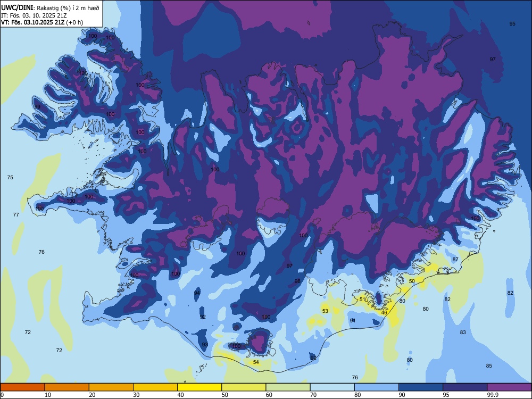
Task: Click the humidity value "46" on the map
Action: (384, 312)
